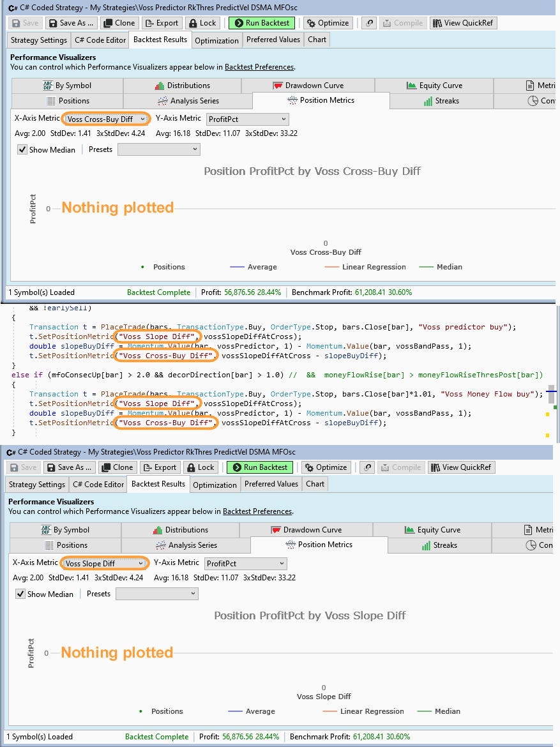The width and height of the screenshot is (560, 747).
Task: Run Backtest for the strategy
Action: pyautogui.click(x=261, y=22)
